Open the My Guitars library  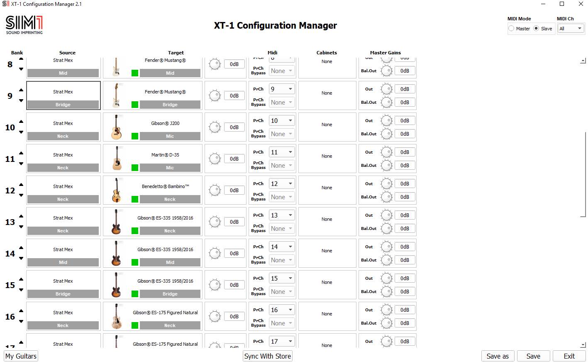21,356
